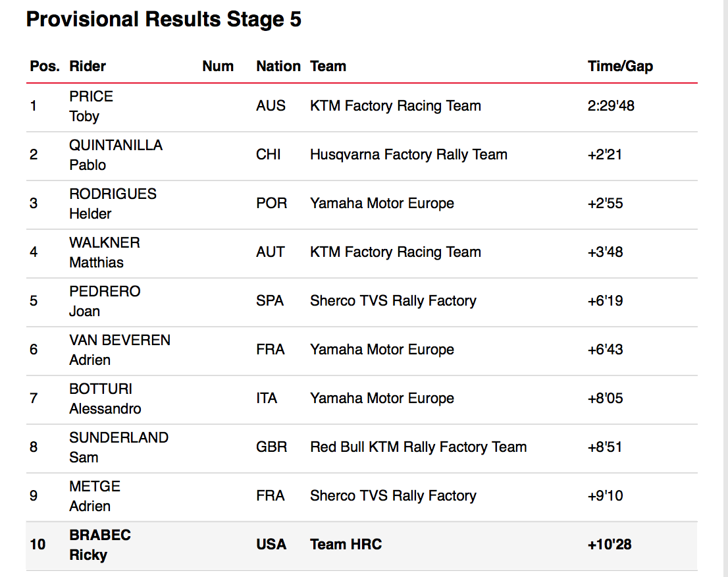
Task: Click the ITA nation cell
Action: pyautogui.click(x=267, y=398)
